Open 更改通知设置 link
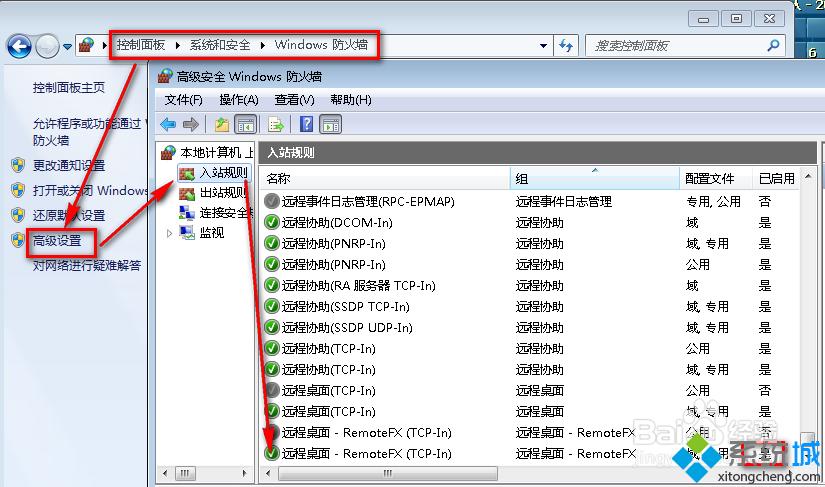 (x=69, y=165)
